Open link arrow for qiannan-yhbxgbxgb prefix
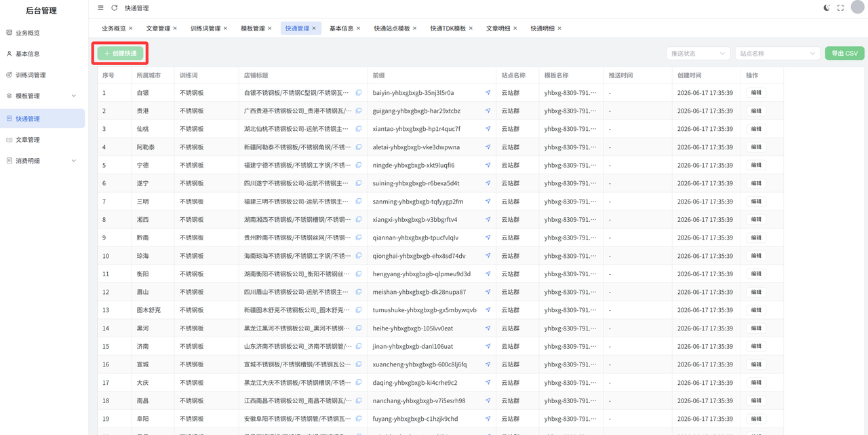Screen dimensions: 868x435 [488, 238]
